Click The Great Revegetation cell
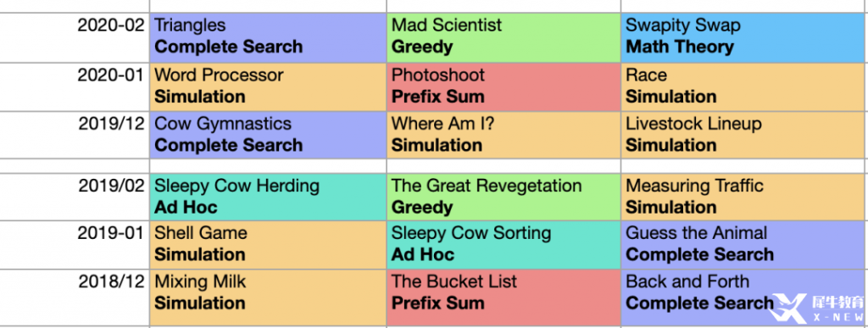 point(504,197)
